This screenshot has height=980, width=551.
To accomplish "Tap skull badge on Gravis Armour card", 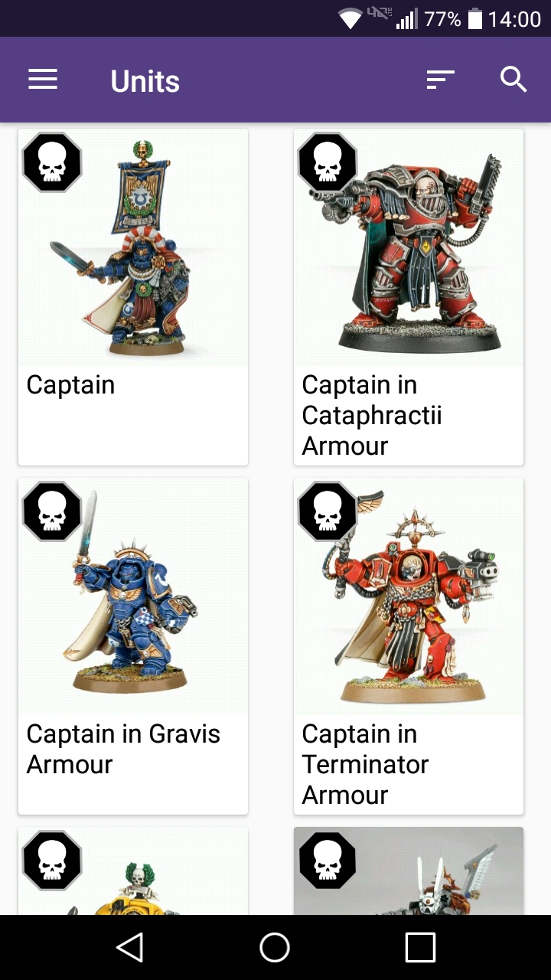I will [x=52, y=511].
